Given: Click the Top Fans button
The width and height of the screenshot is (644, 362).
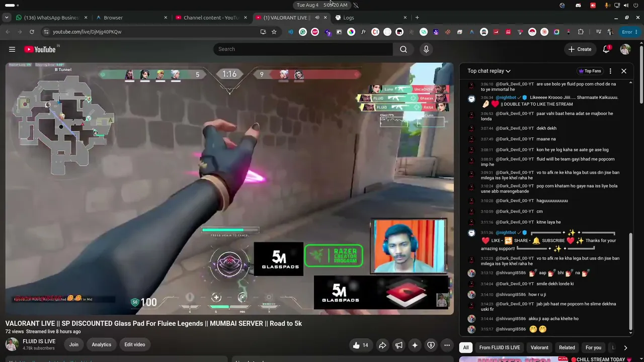Looking at the screenshot, I should tap(590, 71).
